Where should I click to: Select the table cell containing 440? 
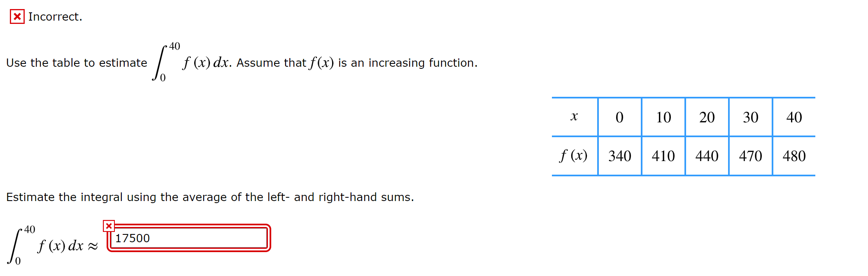click(x=707, y=156)
